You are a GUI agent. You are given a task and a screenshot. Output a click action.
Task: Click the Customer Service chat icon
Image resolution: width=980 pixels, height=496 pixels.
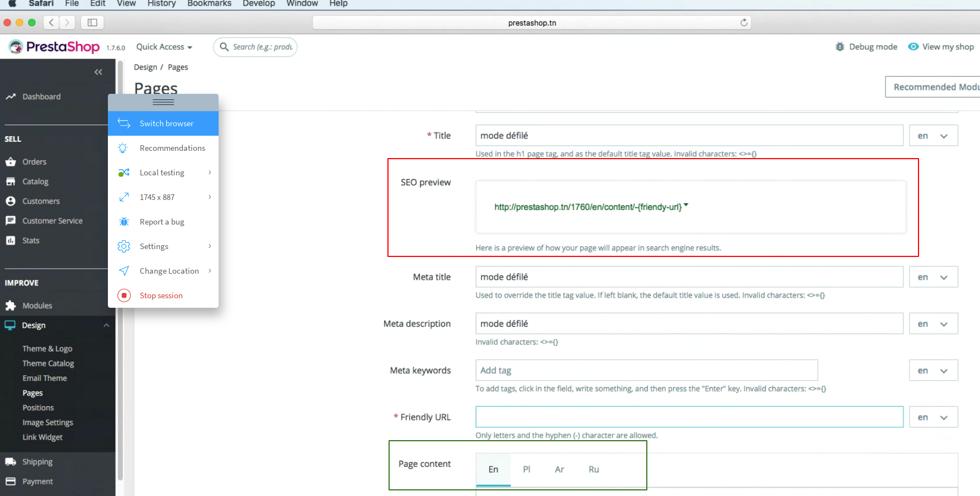pos(10,221)
